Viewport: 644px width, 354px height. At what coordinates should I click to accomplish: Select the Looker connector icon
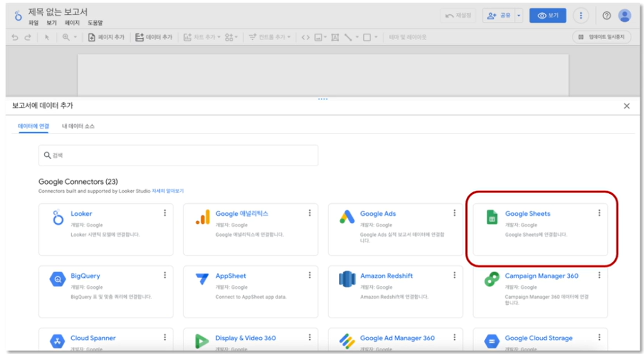tap(58, 217)
